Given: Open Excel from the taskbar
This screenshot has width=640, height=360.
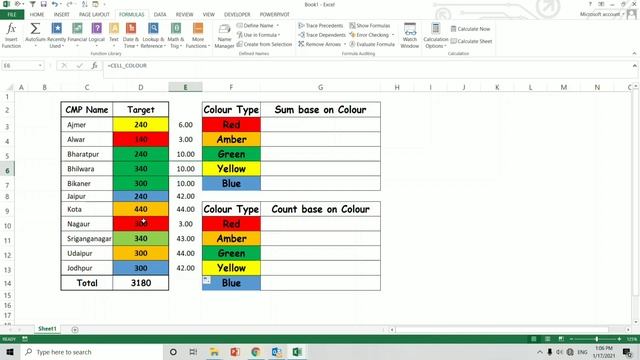Looking at the screenshot, I should (x=297, y=352).
